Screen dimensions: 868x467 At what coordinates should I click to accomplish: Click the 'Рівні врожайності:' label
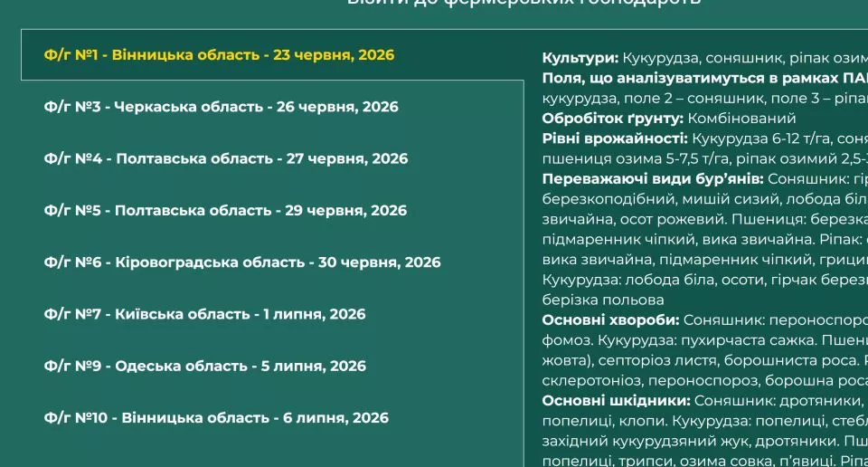pos(615,138)
